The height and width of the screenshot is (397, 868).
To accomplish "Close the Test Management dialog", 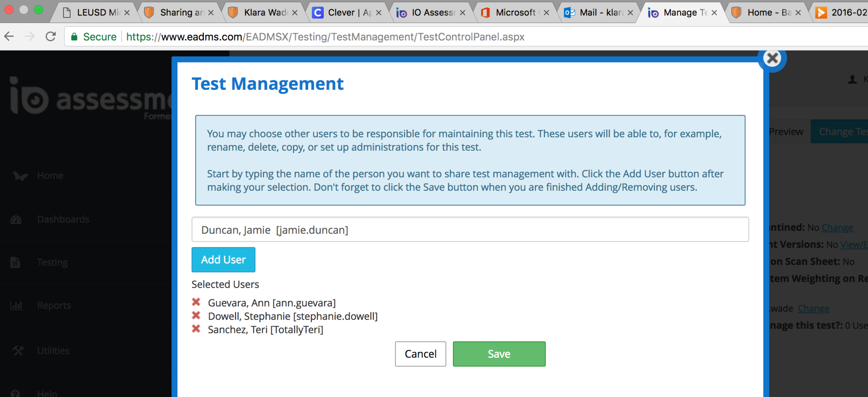I will pos(772,58).
